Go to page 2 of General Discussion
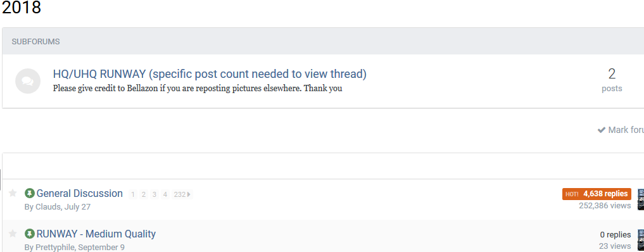Image resolution: width=644 pixels, height=252 pixels. [x=143, y=194]
